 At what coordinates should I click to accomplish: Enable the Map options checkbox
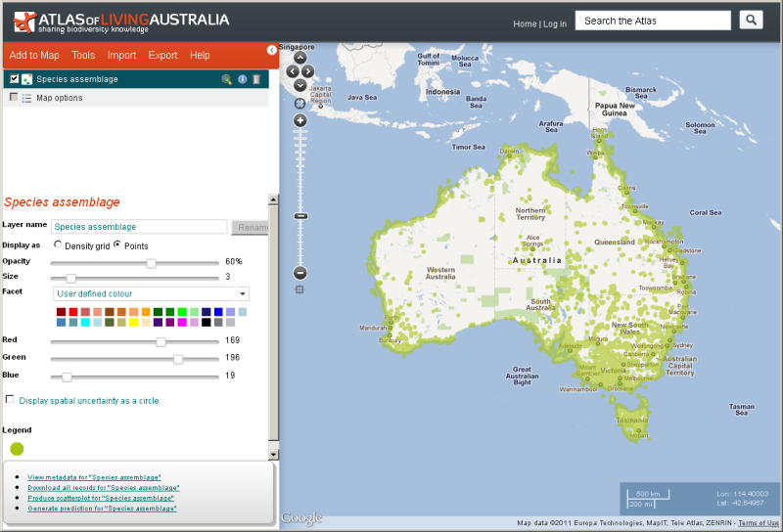coord(14,98)
